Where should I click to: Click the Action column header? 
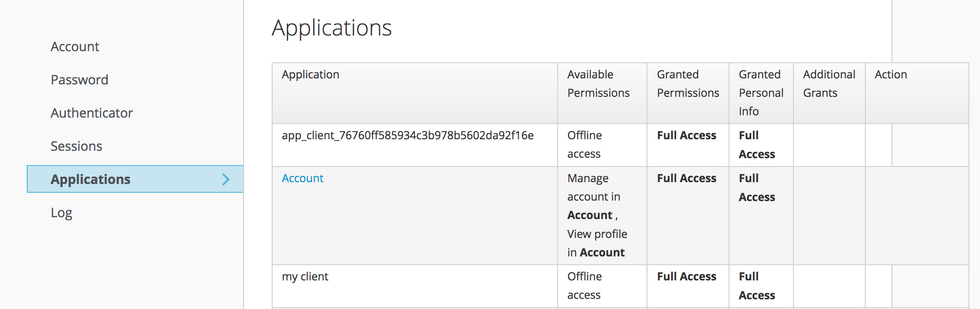891,75
